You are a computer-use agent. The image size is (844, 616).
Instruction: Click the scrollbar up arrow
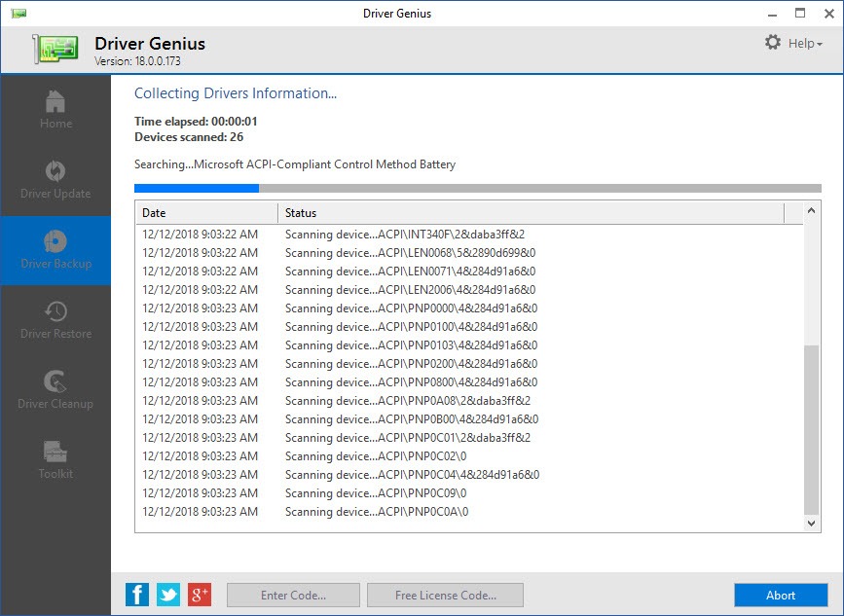click(x=811, y=210)
